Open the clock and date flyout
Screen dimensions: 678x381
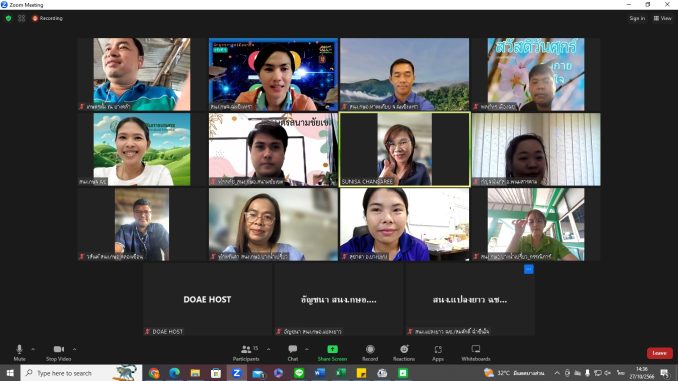(642, 373)
